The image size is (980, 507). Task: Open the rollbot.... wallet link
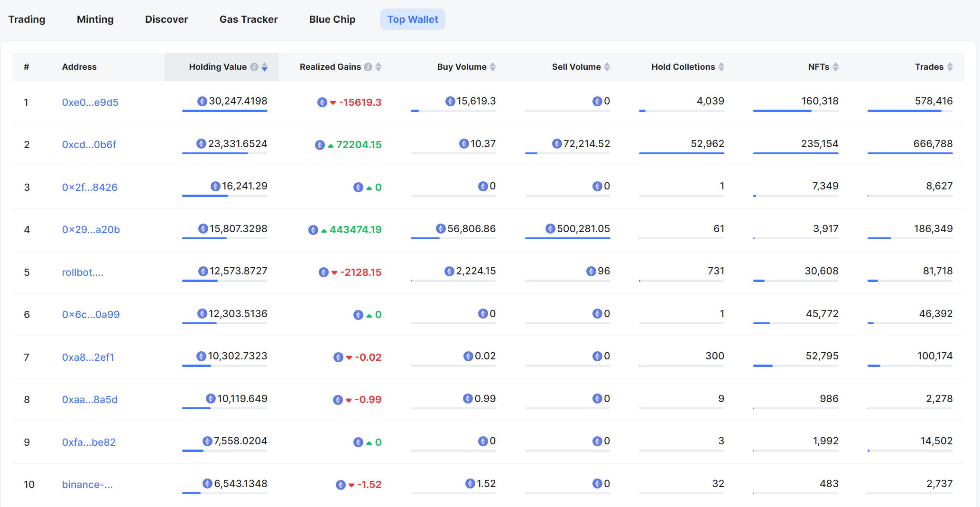[x=83, y=272]
